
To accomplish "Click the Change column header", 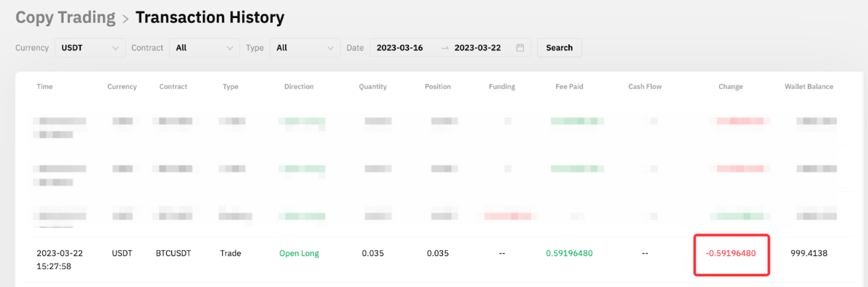I will (x=730, y=87).
